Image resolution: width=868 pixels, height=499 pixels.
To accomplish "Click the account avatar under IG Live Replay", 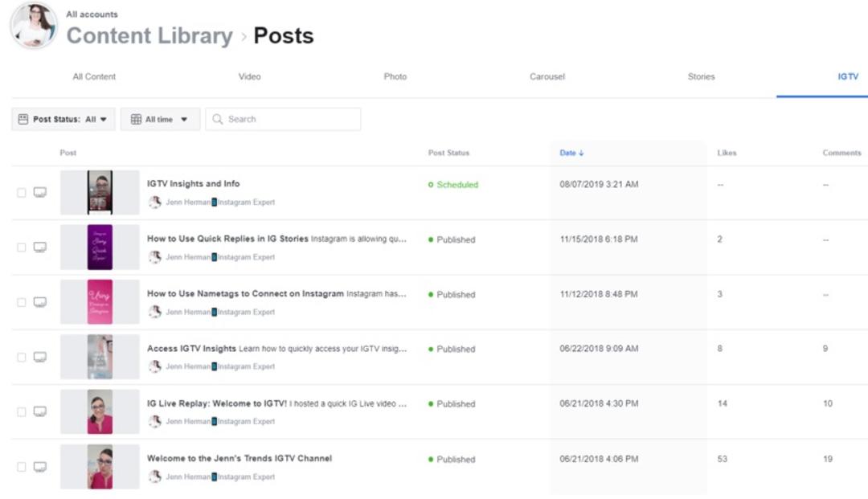I will pos(155,421).
